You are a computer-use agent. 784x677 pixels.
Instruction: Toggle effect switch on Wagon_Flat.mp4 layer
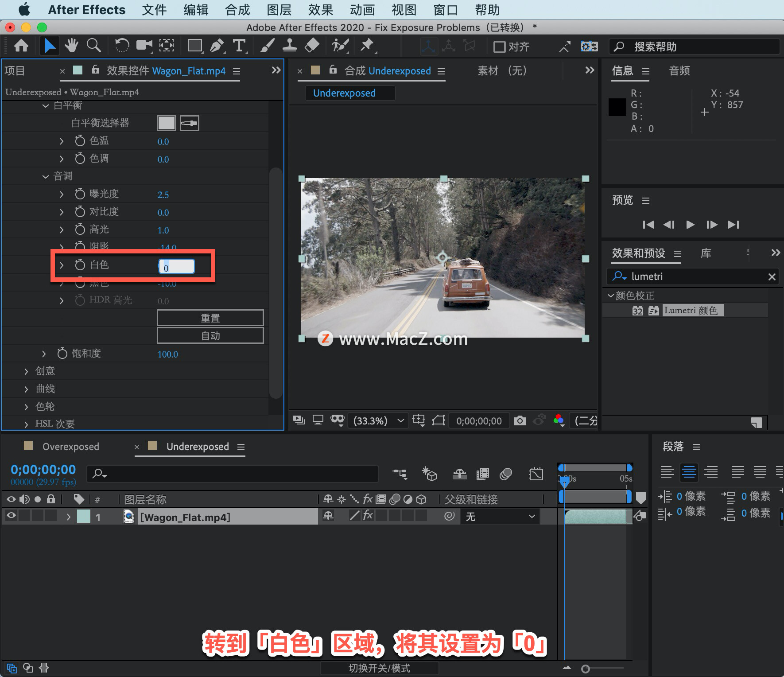pyautogui.click(x=368, y=515)
